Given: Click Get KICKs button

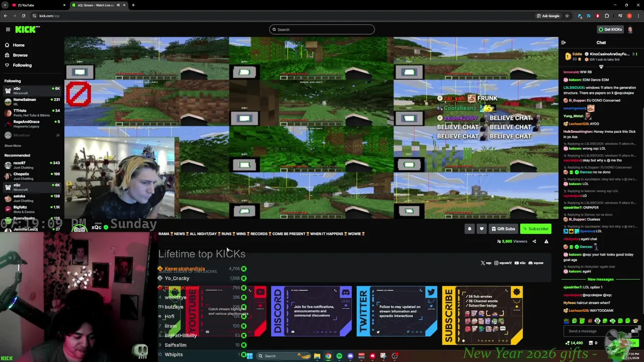Looking at the screenshot, I should tap(610, 29).
